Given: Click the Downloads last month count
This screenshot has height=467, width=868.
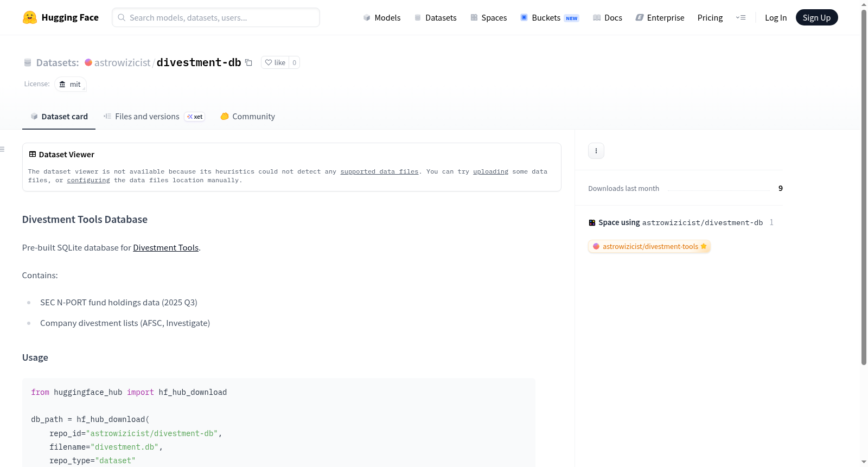Looking at the screenshot, I should point(781,188).
